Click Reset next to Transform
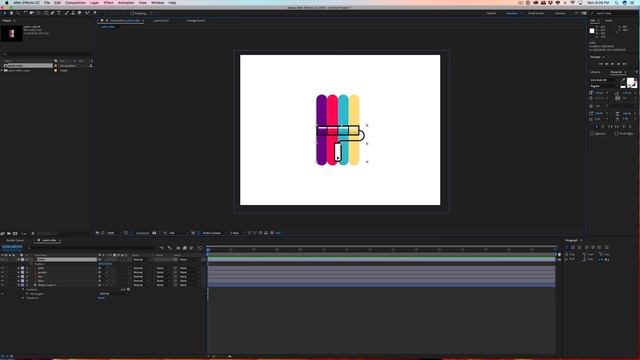This screenshot has height=360, width=640. pyautogui.click(x=101, y=298)
